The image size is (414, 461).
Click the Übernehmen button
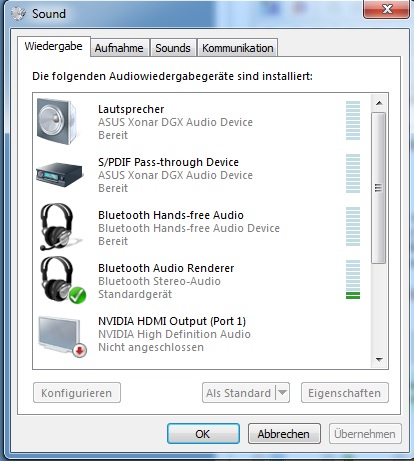click(365, 434)
